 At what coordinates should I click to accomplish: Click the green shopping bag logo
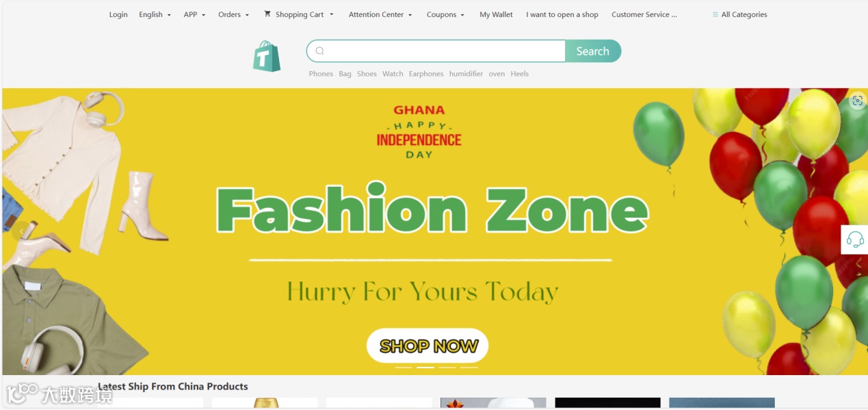click(267, 56)
